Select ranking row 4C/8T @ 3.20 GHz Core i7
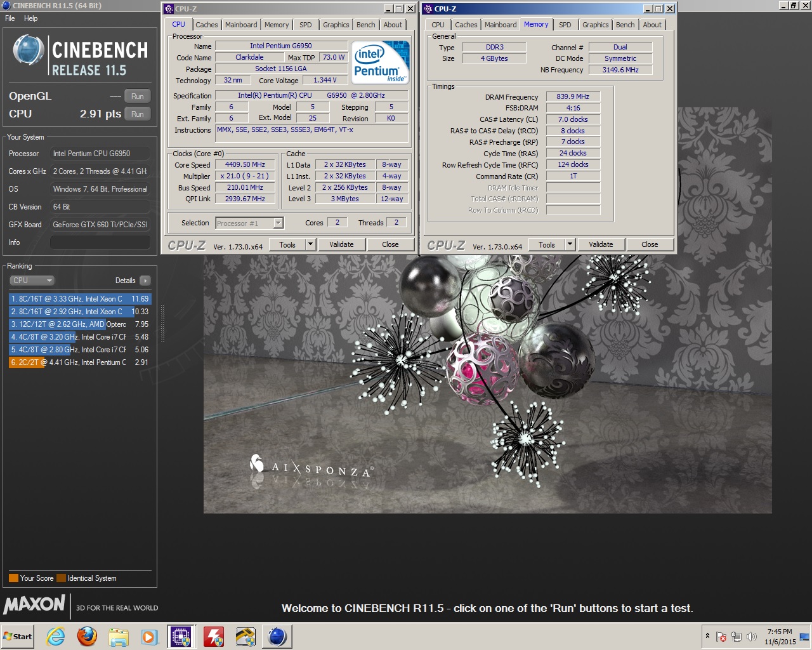Viewport: 812px width, 650px height. point(80,337)
